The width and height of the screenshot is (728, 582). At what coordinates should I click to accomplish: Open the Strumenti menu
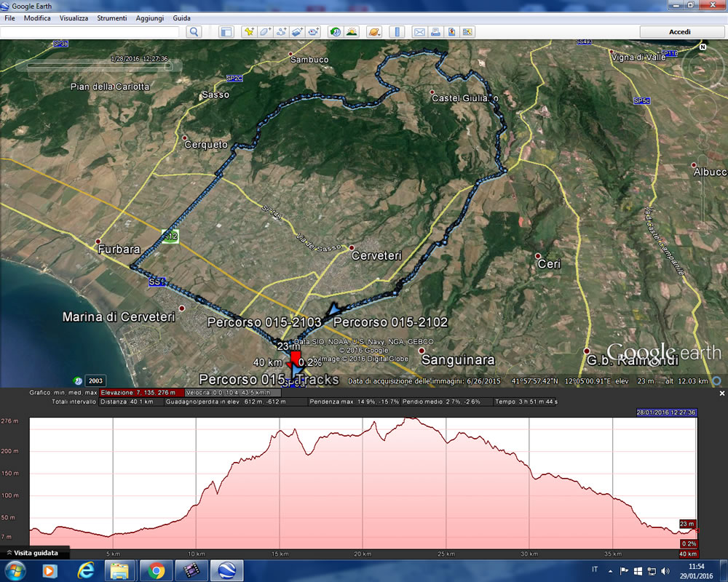(x=111, y=17)
